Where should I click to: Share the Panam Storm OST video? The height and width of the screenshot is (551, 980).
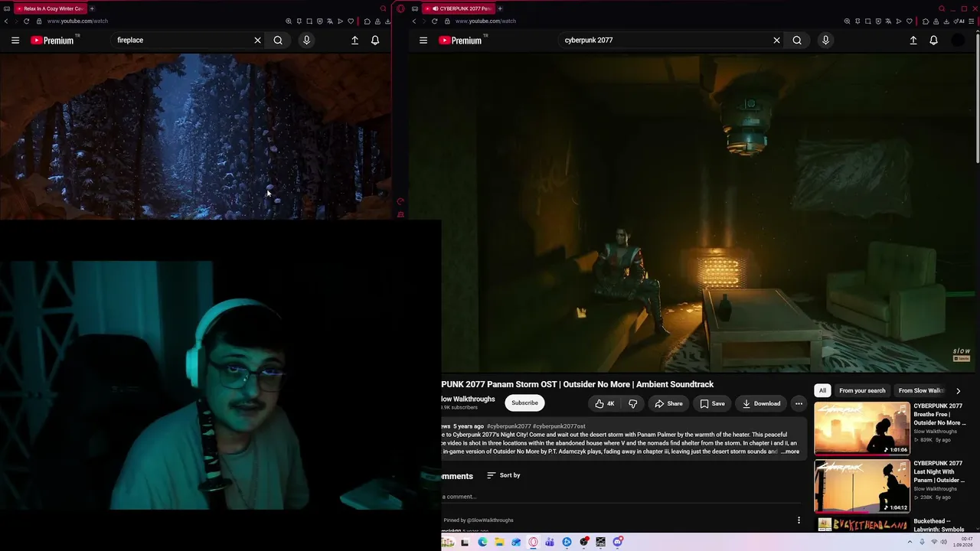pos(668,403)
